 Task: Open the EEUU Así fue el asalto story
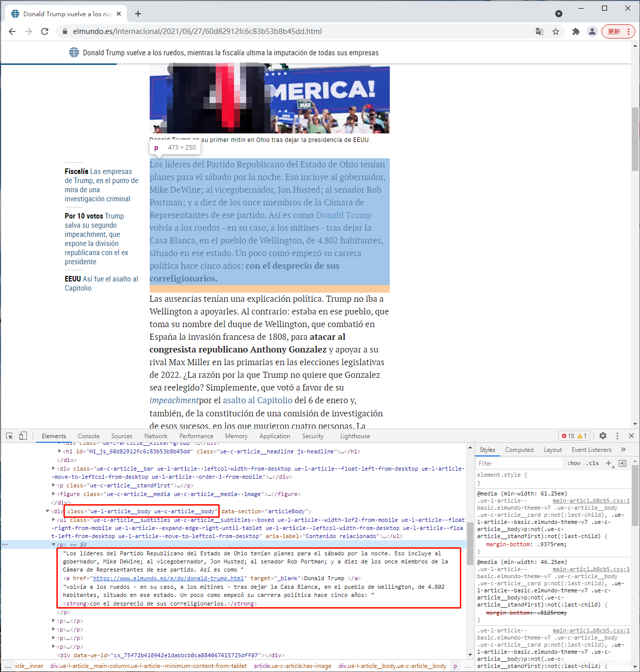(101, 284)
